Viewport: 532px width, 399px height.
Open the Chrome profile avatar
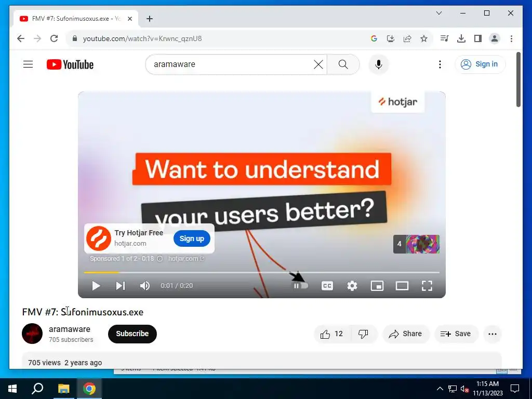[x=495, y=38]
